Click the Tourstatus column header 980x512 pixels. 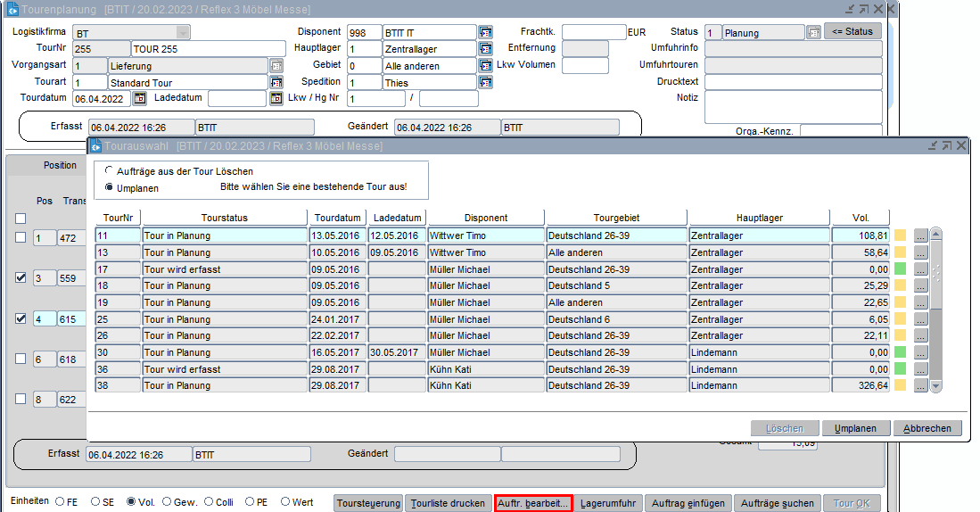(x=225, y=218)
